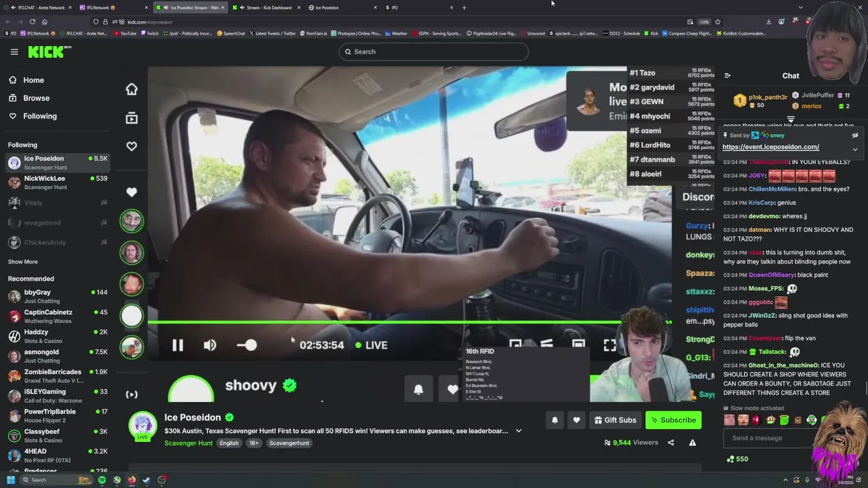Viewport: 868px width, 488px height.
Task: Click the 18+ tag
Action: point(254,443)
